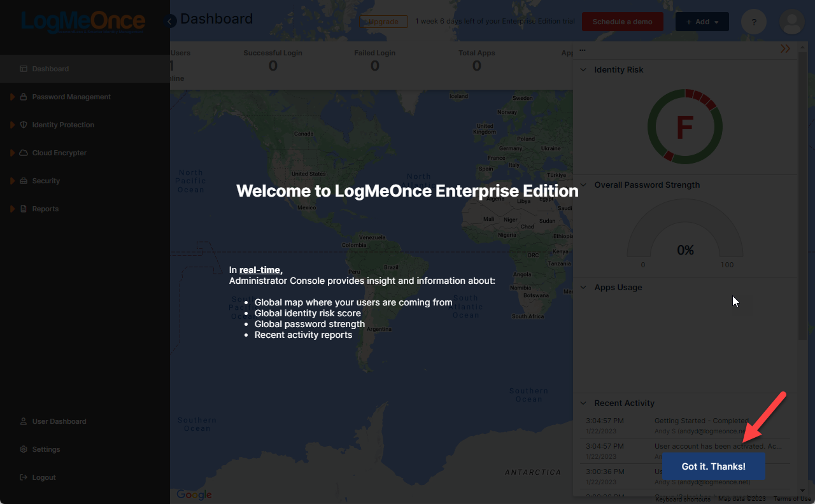Viewport: 815px width, 504px height.
Task: Open the Dashboard sidebar item
Action: pyautogui.click(x=85, y=69)
